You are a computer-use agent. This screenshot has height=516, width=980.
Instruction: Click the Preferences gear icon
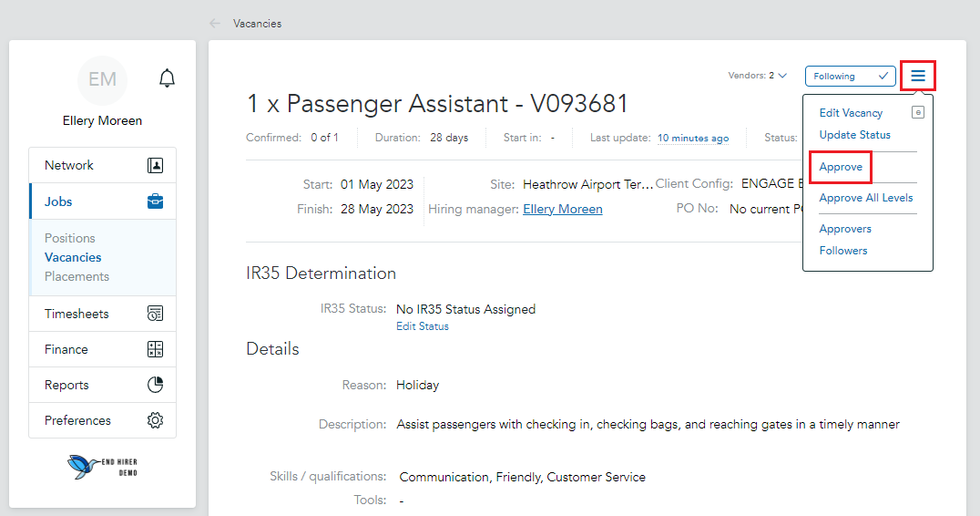pos(155,420)
